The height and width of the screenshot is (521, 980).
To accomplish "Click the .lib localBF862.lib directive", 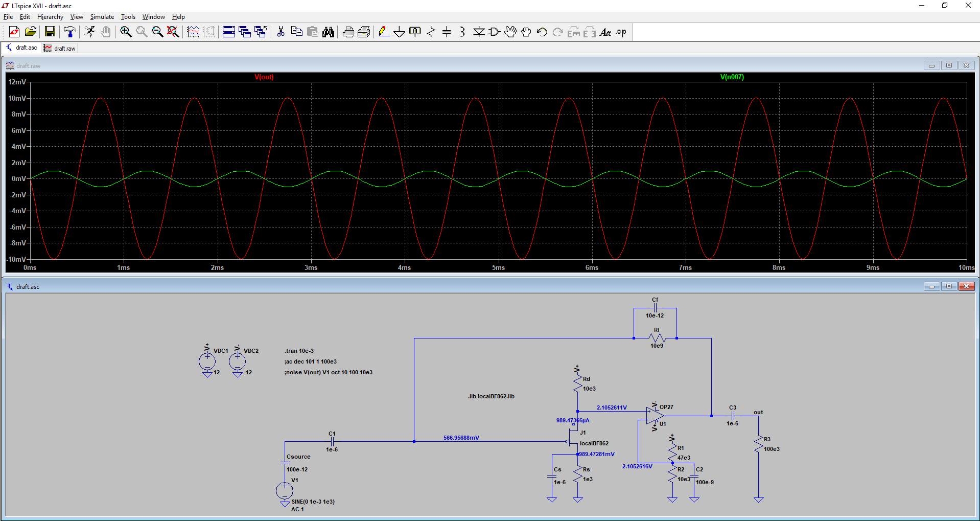I will tap(491, 396).
